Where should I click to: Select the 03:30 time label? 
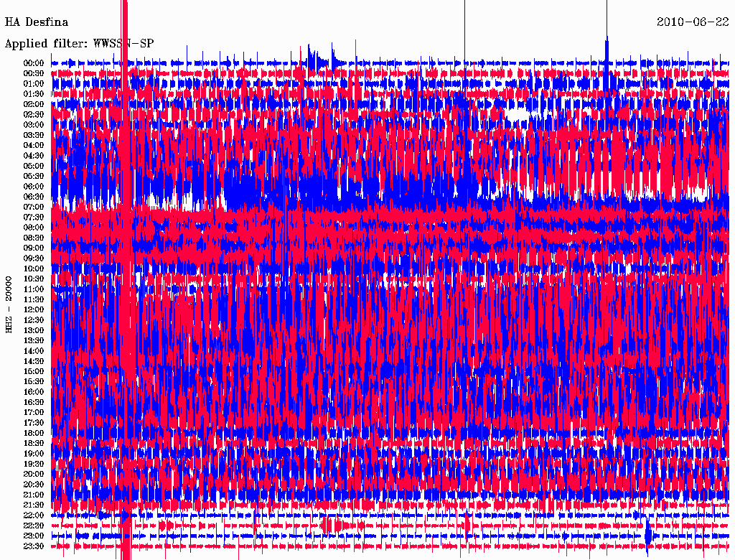point(34,135)
